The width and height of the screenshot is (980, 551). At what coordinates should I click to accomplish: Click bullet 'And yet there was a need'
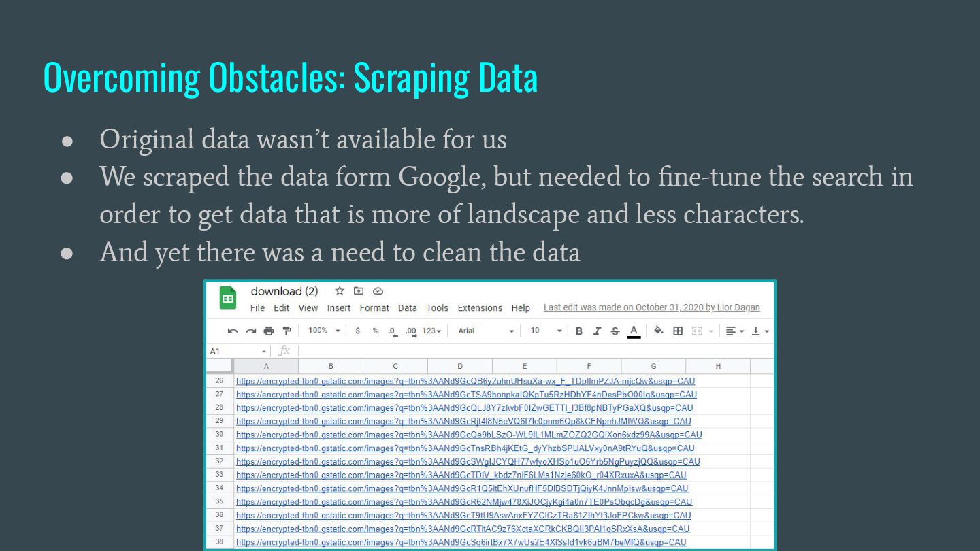(x=340, y=252)
